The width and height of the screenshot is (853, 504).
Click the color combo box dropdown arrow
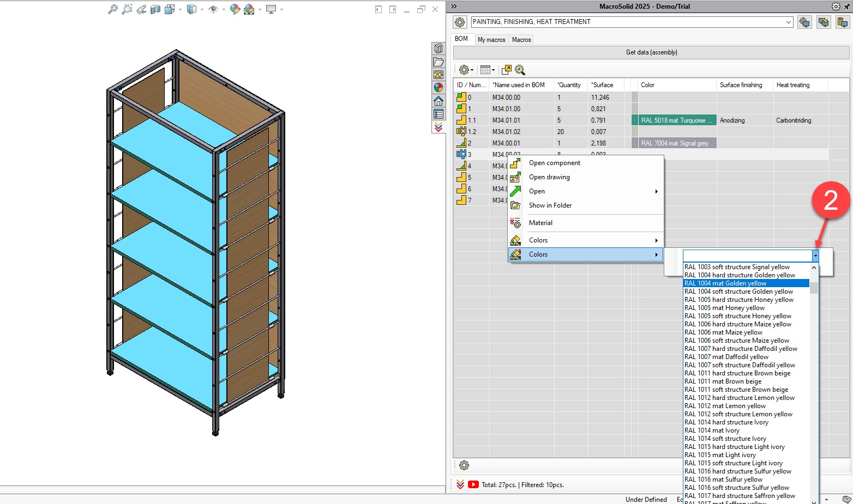(815, 256)
